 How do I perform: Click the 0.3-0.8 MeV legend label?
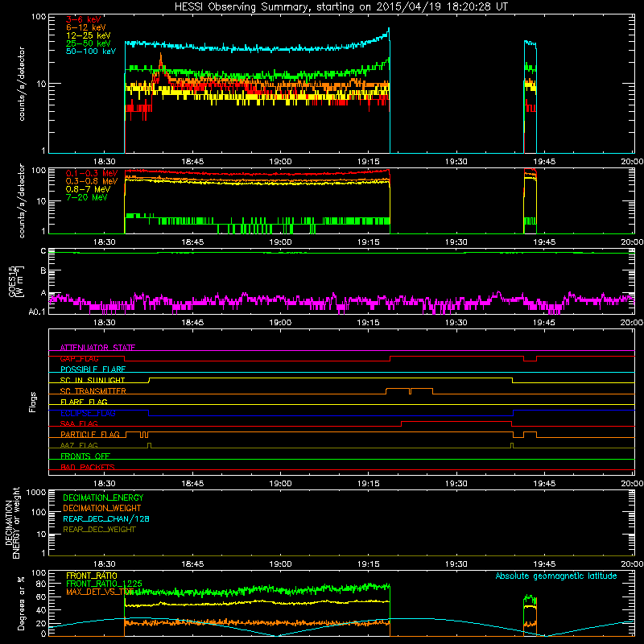click(x=92, y=181)
